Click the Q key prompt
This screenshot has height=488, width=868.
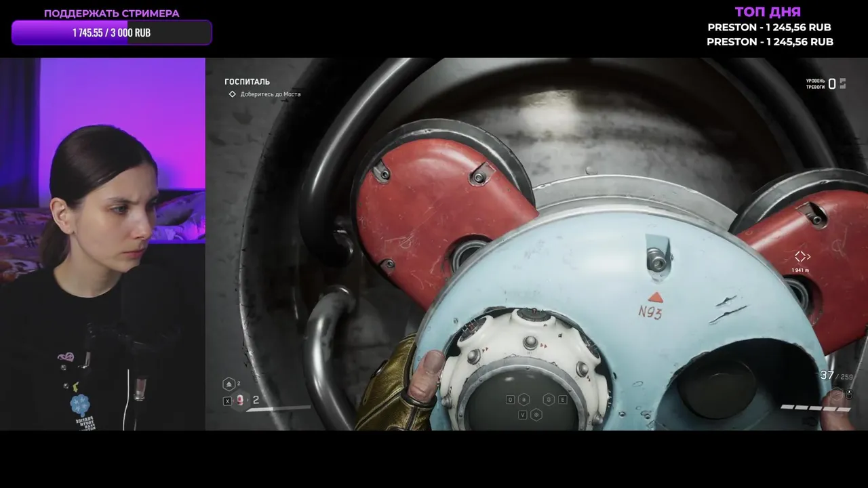(510, 400)
